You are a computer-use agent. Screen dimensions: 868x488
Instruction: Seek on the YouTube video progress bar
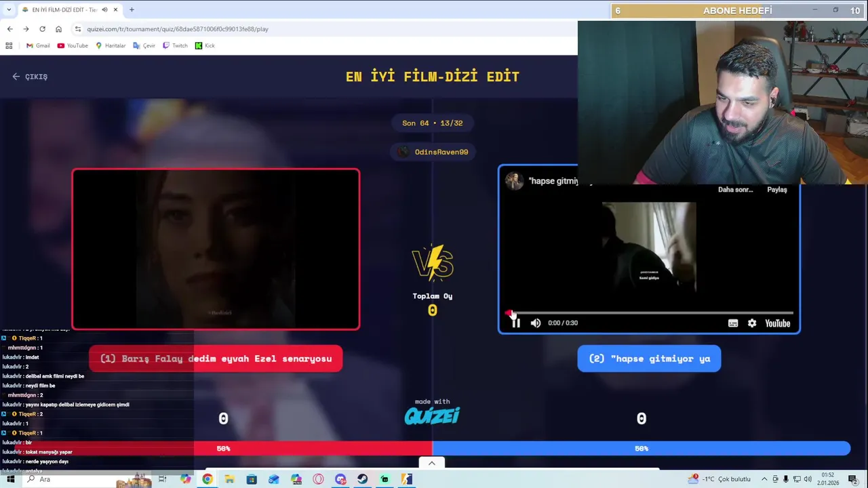tap(650, 313)
